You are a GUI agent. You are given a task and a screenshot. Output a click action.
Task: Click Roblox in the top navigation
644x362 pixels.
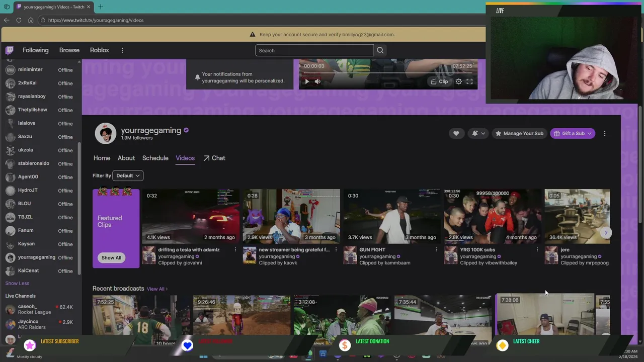click(x=100, y=50)
